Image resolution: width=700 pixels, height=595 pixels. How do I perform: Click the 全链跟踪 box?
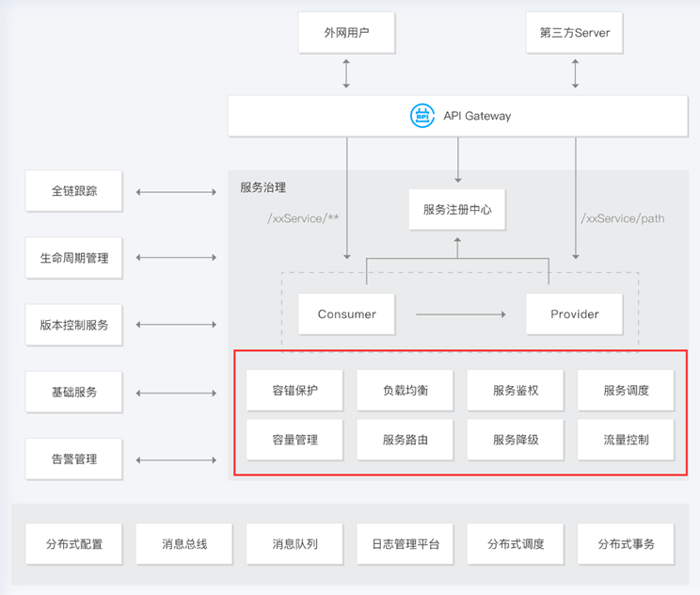[73, 191]
